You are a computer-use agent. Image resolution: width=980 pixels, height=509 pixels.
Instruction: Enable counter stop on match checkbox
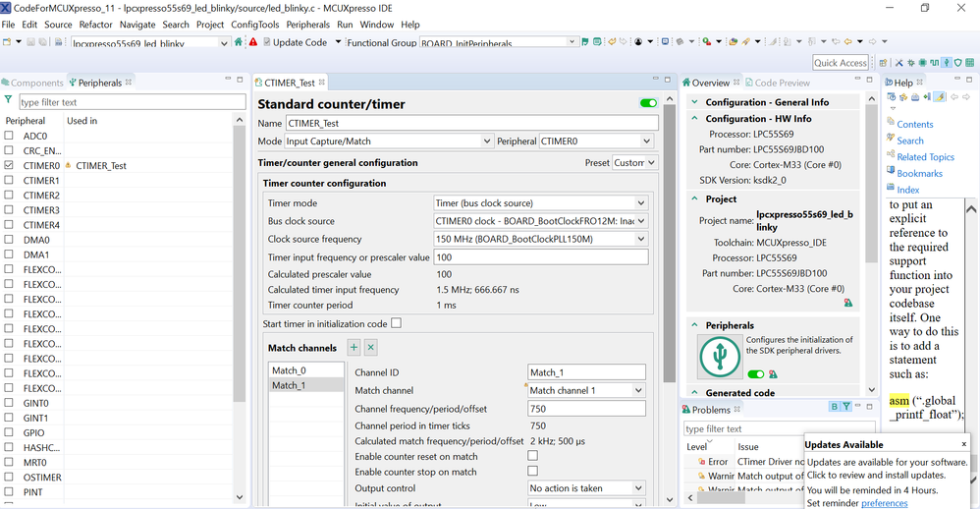(532, 471)
